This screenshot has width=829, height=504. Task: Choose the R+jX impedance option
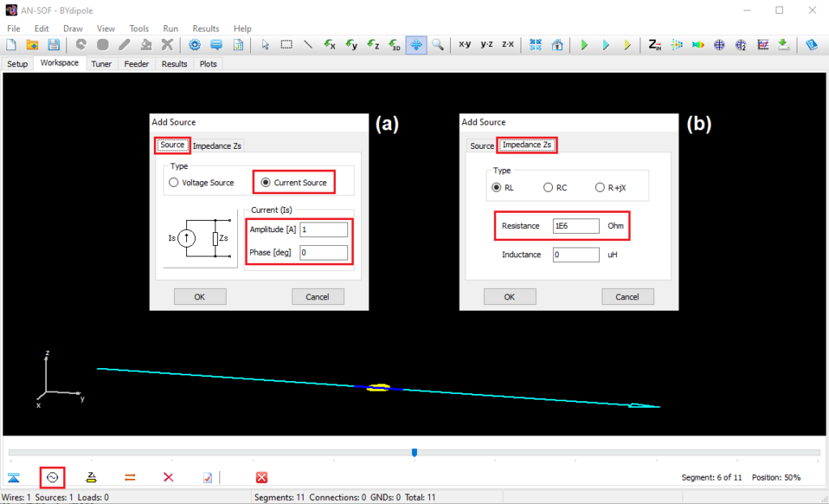point(599,187)
